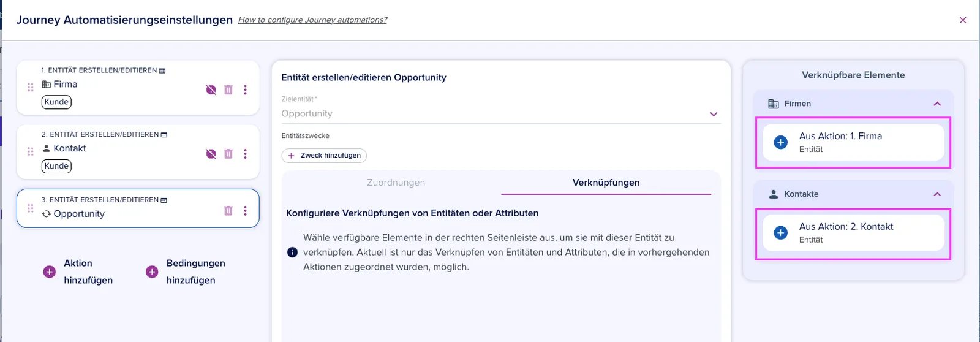Switch to the Zuordnungen tab

point(396,183)
